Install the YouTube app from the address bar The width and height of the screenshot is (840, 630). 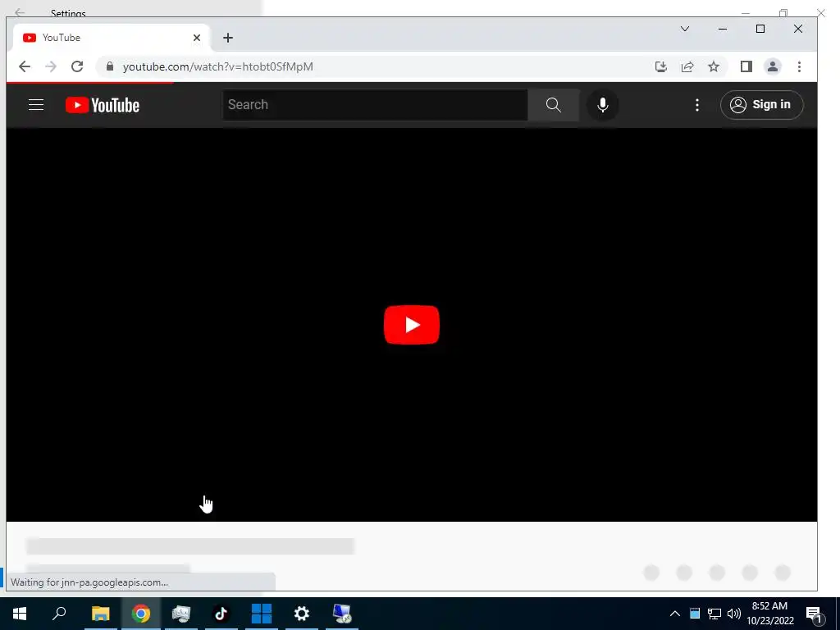point(661,66)
